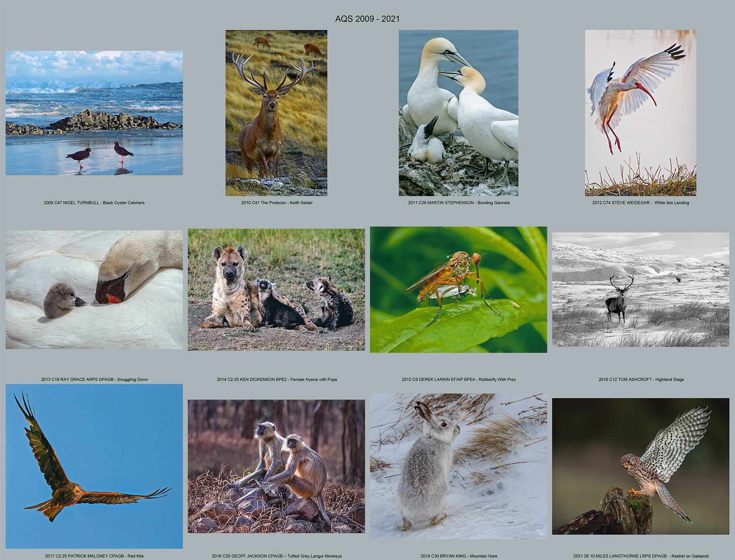The height and width of the screenshot is (560, 735).
Task: Click the 2018 Geoff Jackson caption text
Action: (x=276, y=556)
